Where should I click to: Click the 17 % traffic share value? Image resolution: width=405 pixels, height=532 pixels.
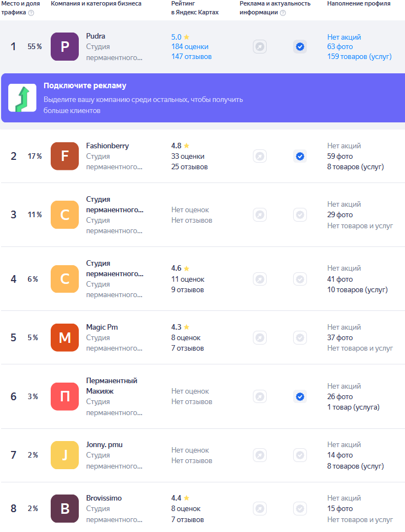click(x=35, y=156)
